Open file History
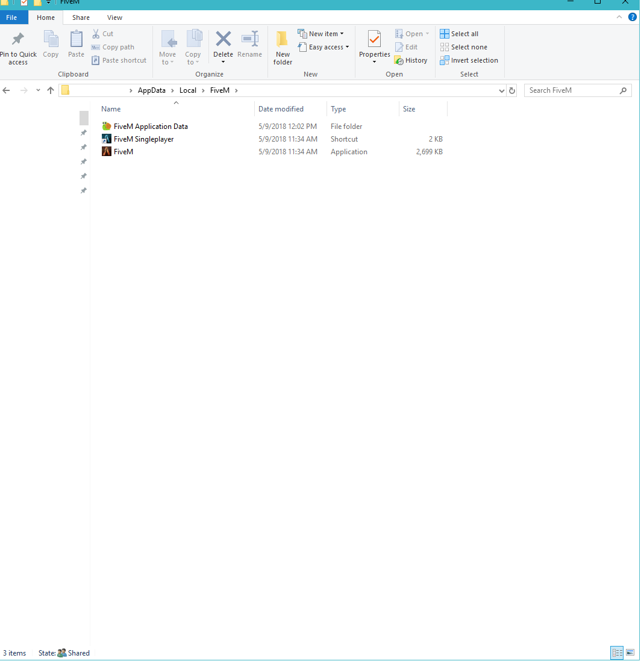 pyautogui.click(x=411, y=60)
